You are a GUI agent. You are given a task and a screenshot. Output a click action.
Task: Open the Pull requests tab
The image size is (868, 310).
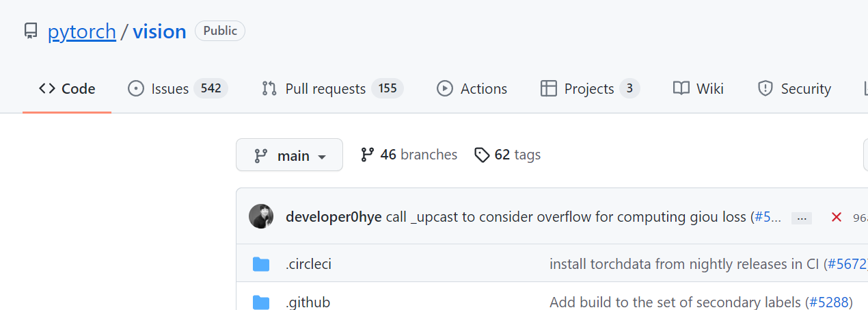tap(333, 88)
